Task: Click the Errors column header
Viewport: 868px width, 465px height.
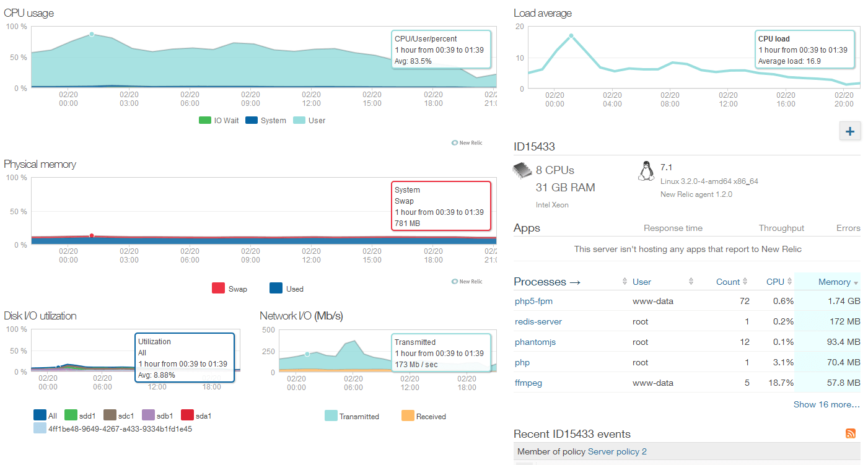Action: pos(848,228)
